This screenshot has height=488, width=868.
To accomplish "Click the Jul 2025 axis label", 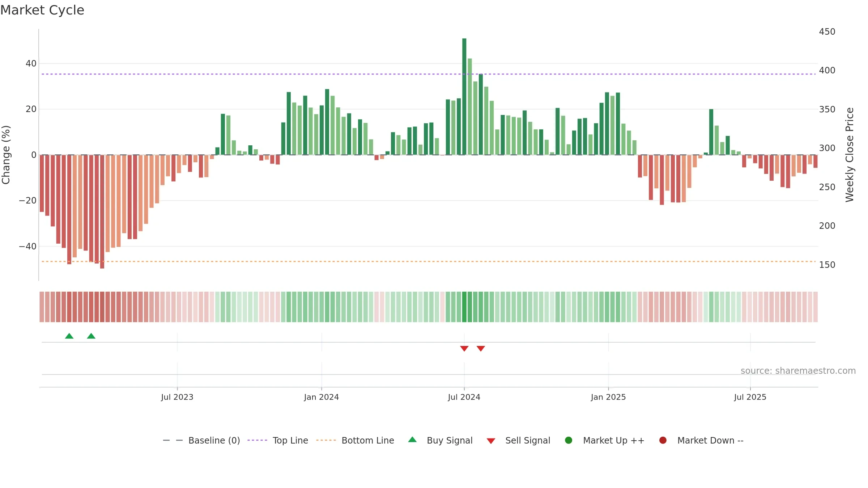I will point(750,397).
